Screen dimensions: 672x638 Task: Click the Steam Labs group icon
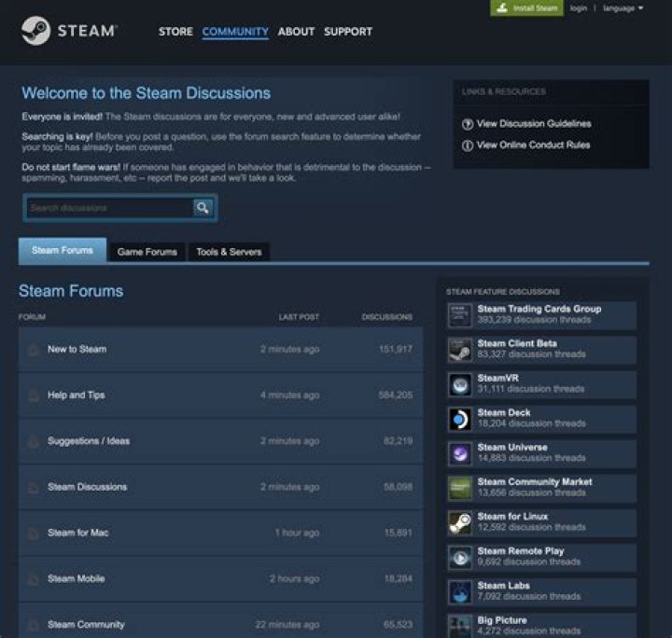click(x=460, y=592)
